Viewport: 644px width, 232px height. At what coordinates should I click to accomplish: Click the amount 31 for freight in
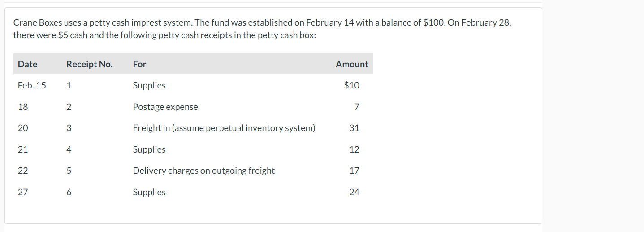[x=354, y=128]
